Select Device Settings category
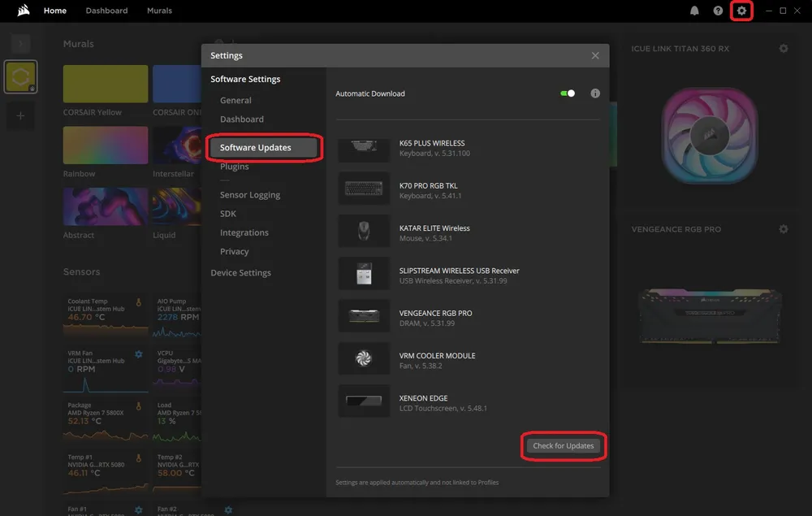Viewport: 812px width, 516px height. [x=241, y=272]
